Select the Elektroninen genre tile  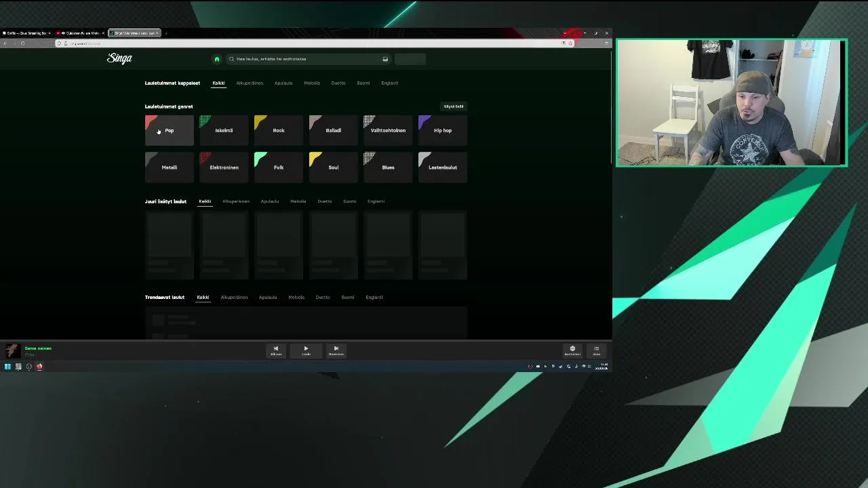pos(224,167)
